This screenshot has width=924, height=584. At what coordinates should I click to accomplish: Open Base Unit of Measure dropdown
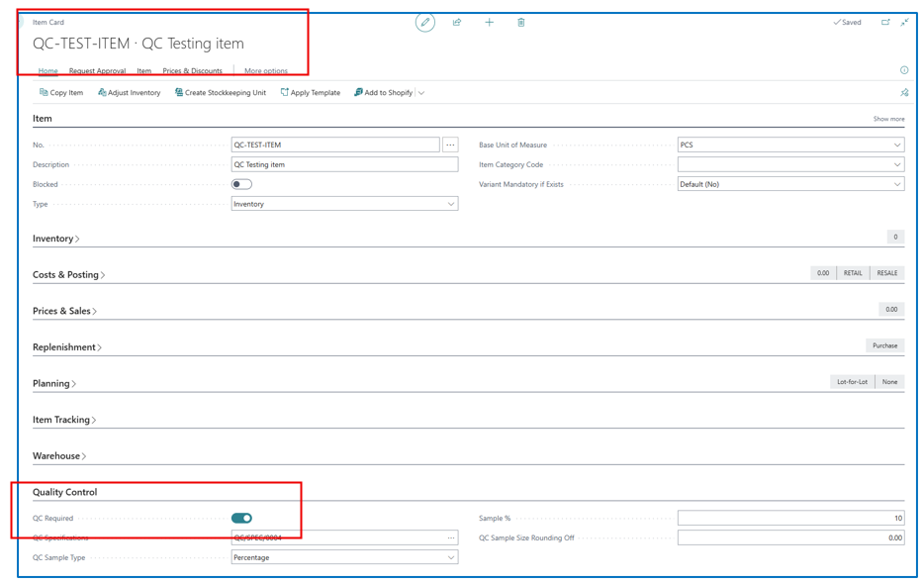pyautogui.click(x=790, y=145)
